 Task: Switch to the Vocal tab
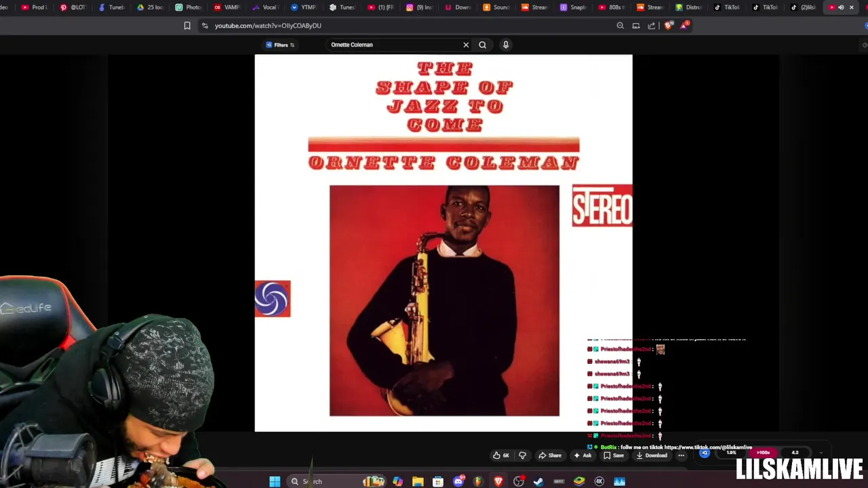point(266,7)
